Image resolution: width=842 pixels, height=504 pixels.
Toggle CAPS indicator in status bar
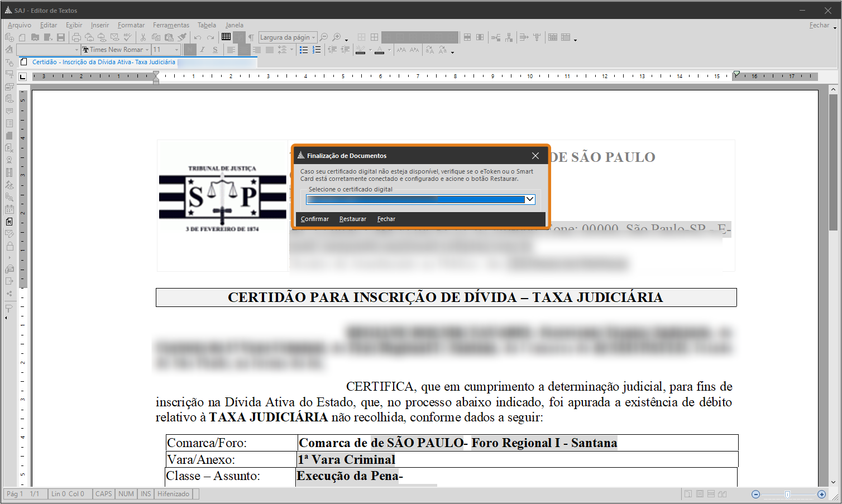tap(103, 494)
